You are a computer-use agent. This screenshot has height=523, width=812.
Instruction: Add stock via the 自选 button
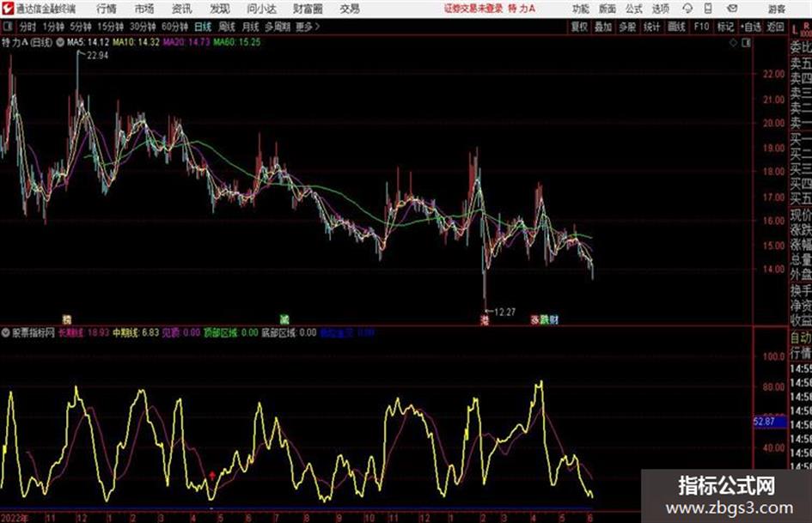[750, 27]
